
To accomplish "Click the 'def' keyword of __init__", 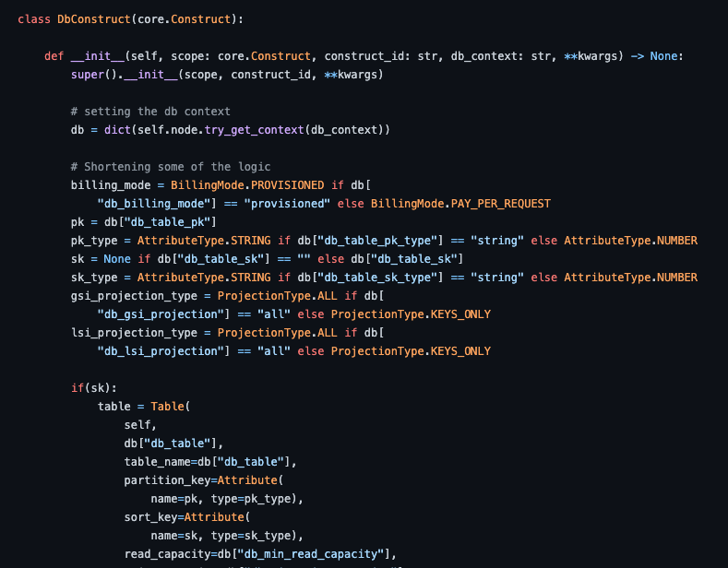I will click(54, 56).
